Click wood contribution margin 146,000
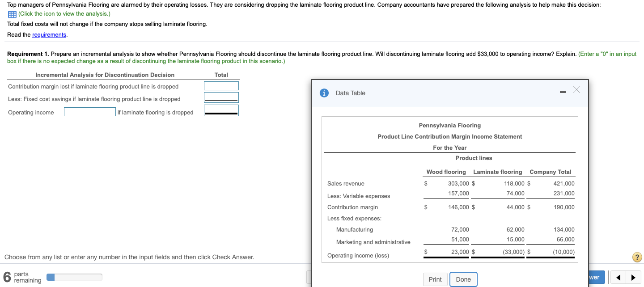This screenshot has height=287, width=644. 458,207
